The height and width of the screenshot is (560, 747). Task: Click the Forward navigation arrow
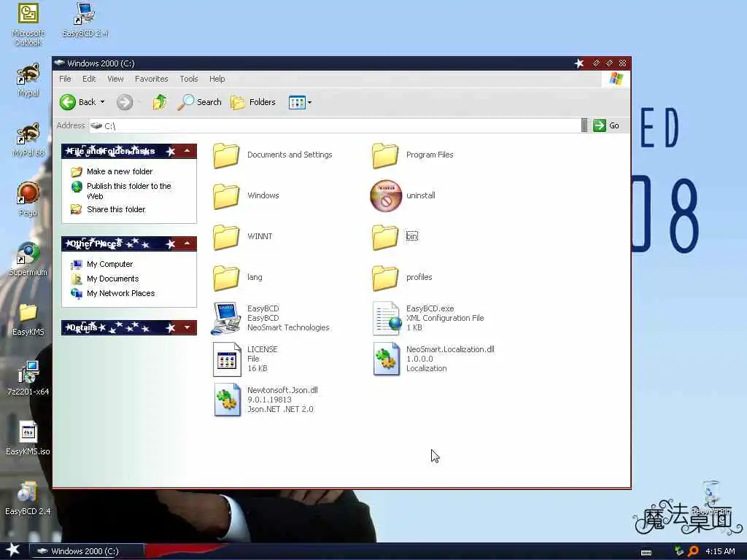pyautogui.click(x=125, y=102)
